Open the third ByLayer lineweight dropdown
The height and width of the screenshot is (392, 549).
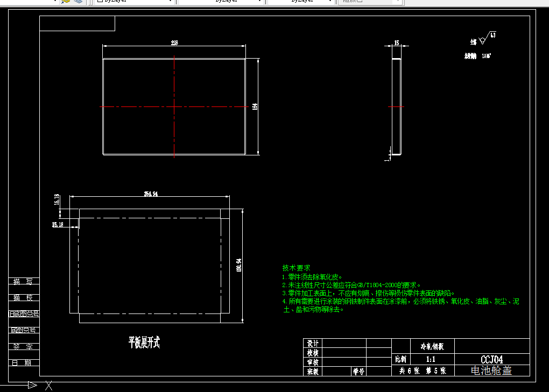coord(300,2)
